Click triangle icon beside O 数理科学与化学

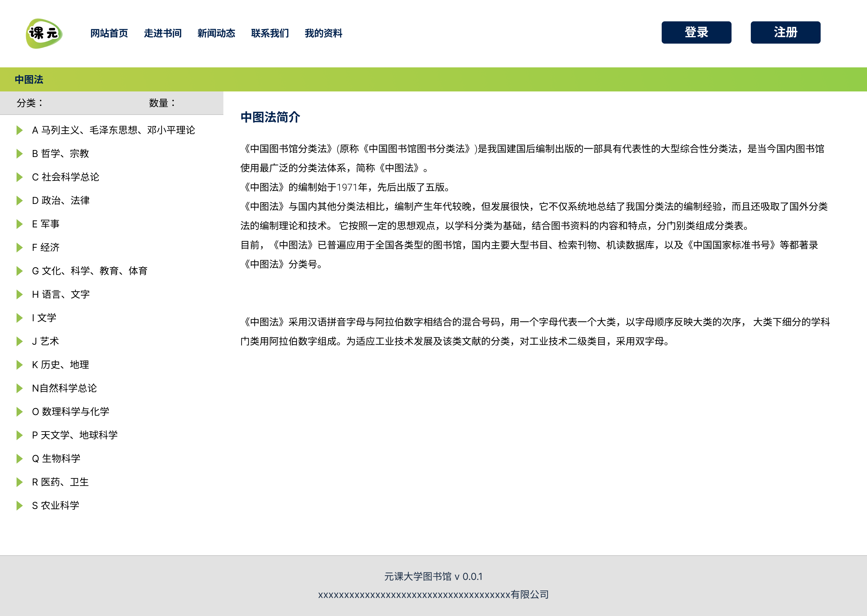point(19,411)
